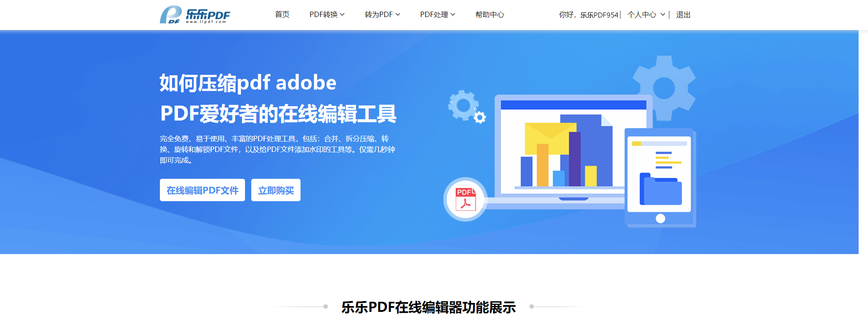Expand the PDF转换 dropdown menu
Screen dimensions: 868x328
click(327, 14)
